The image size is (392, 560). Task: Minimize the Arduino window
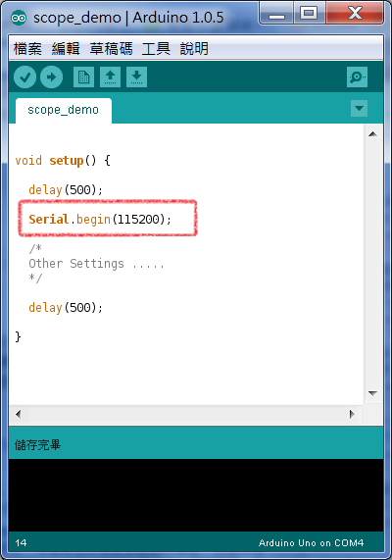click(x=276, y=13)
